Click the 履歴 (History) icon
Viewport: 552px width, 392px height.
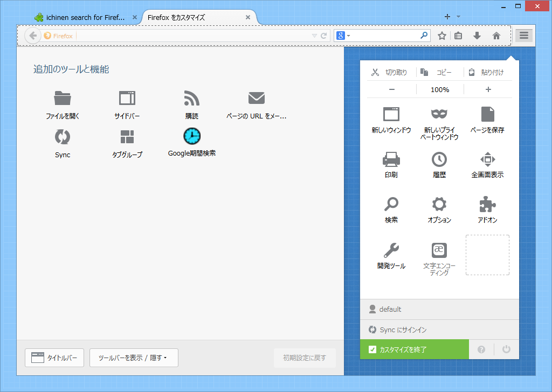439,159
